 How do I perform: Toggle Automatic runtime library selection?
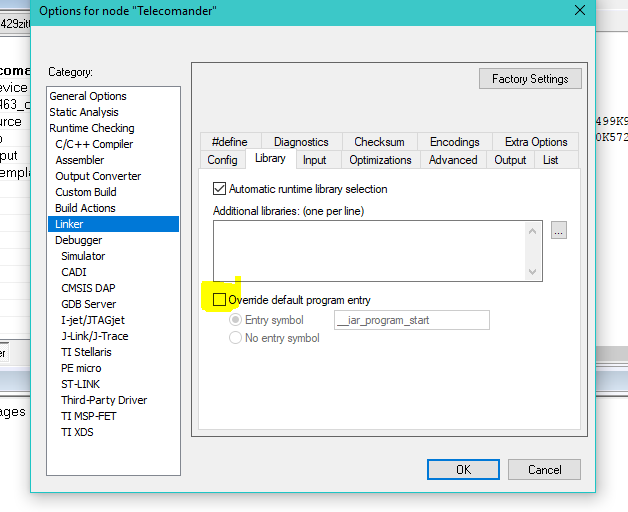click(219, 189)
